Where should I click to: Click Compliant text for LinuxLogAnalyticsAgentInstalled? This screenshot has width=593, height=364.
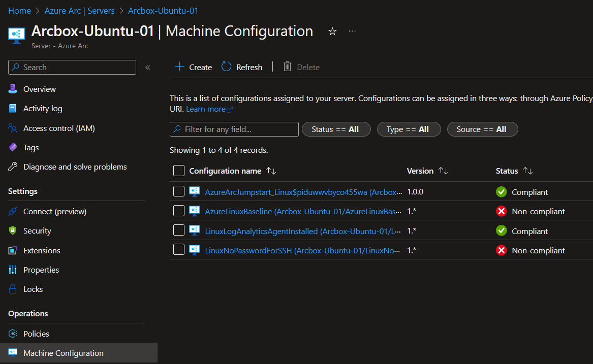[x=529, y=231]
